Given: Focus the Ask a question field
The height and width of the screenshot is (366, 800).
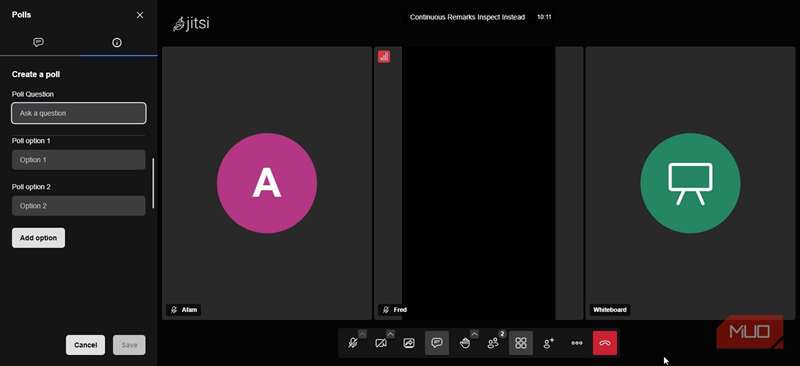Looking at the screenshot, I should coord(79,113).
